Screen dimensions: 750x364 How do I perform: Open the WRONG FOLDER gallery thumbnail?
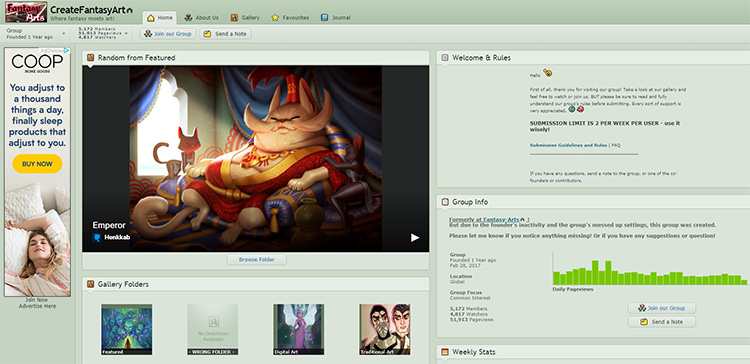coord(212,330)
